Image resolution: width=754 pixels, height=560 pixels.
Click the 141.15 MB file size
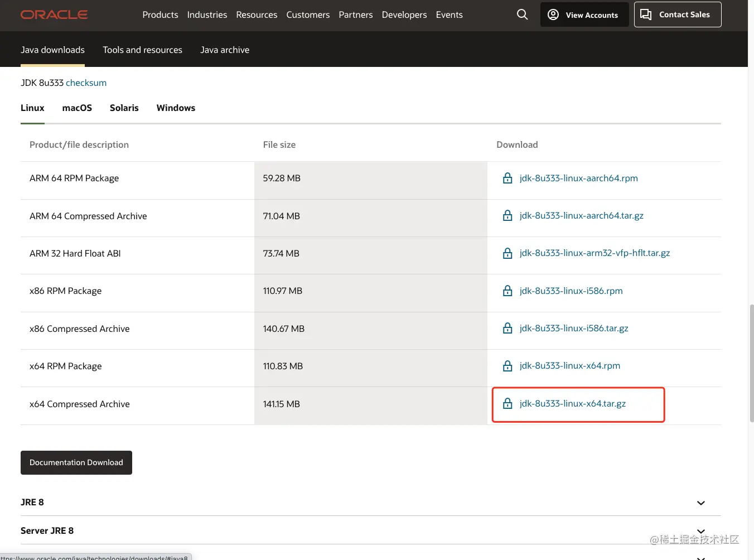[281, 404]
